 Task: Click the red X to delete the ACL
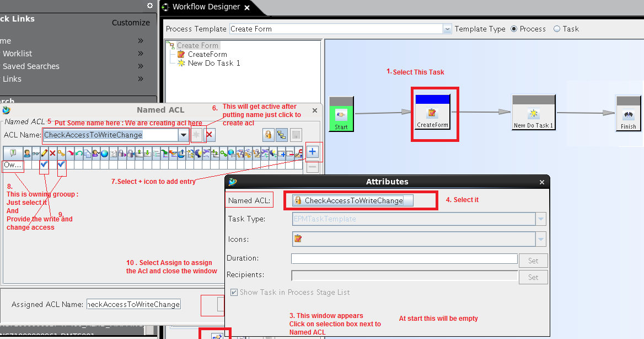coord(209,134)
